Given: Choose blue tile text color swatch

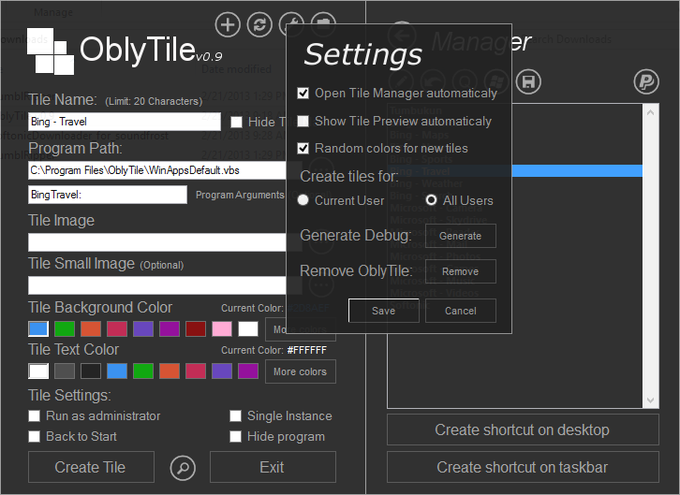Looking at the screenshot, I should pyautogui.click(x=117, y=371).
